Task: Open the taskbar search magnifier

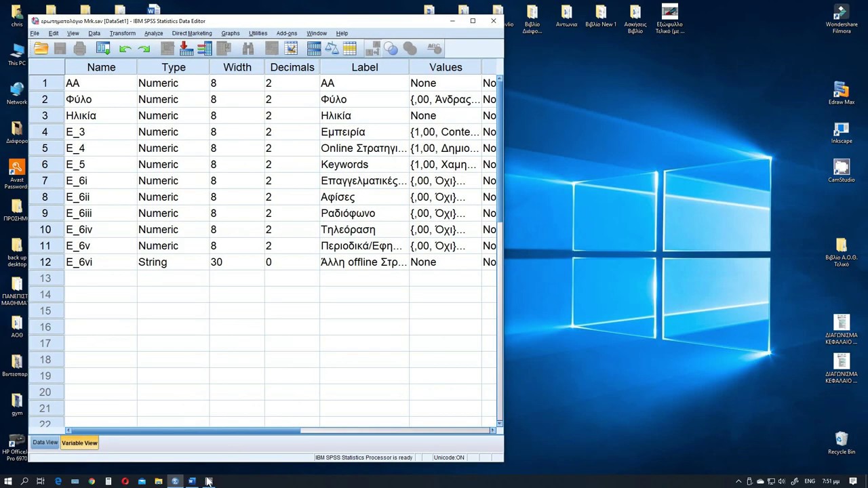Action: [x=24, y=481]
